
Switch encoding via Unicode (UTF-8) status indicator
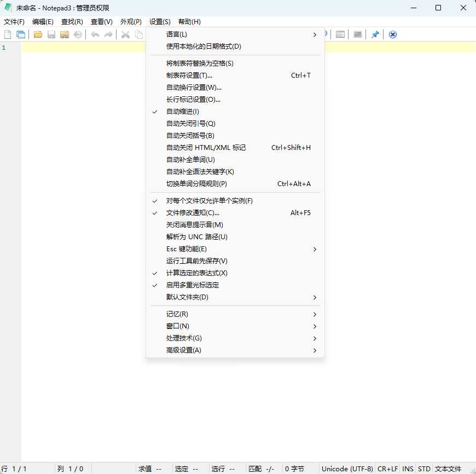[347, 469]
